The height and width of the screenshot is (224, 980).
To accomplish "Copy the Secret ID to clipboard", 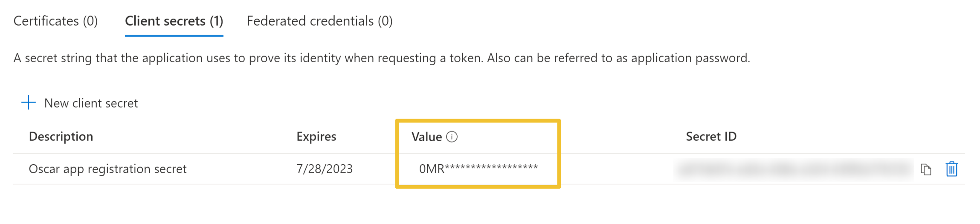I will pos(925,169).
